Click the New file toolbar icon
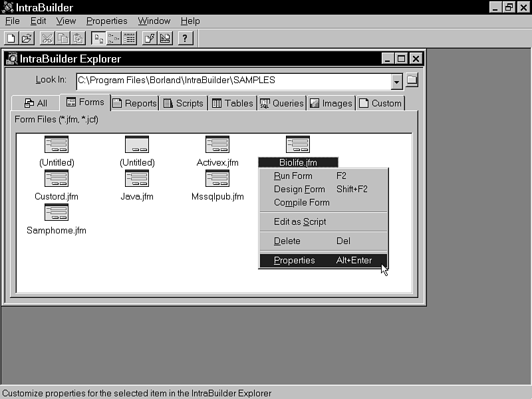532x399 pixels. coord(11,38)
